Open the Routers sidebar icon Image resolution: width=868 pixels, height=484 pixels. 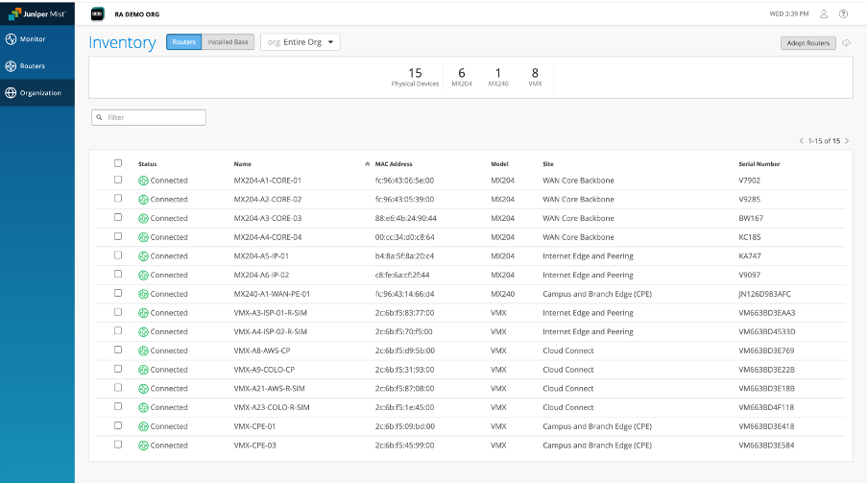point(11,66)
